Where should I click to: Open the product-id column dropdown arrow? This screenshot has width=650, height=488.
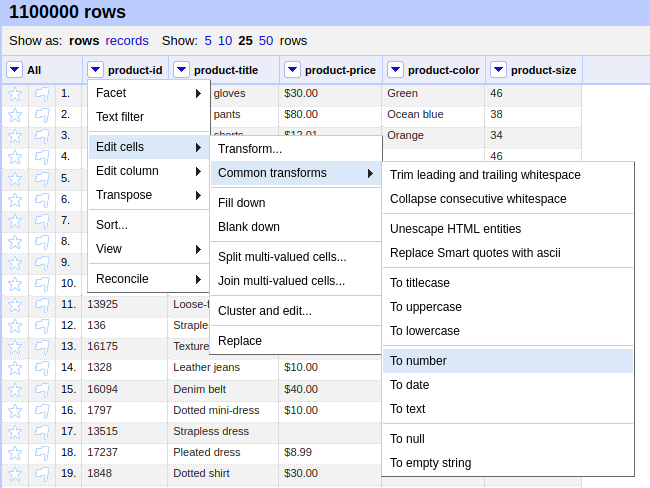click(x=95, y=70)
